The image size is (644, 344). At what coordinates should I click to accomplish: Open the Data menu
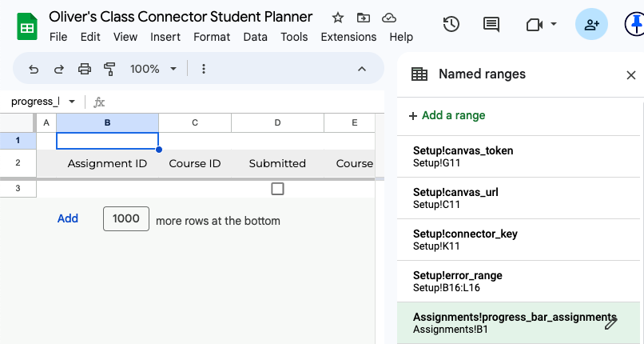click(255, 37)
